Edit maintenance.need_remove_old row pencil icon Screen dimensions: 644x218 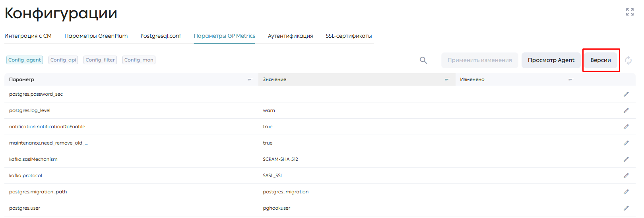626,143
